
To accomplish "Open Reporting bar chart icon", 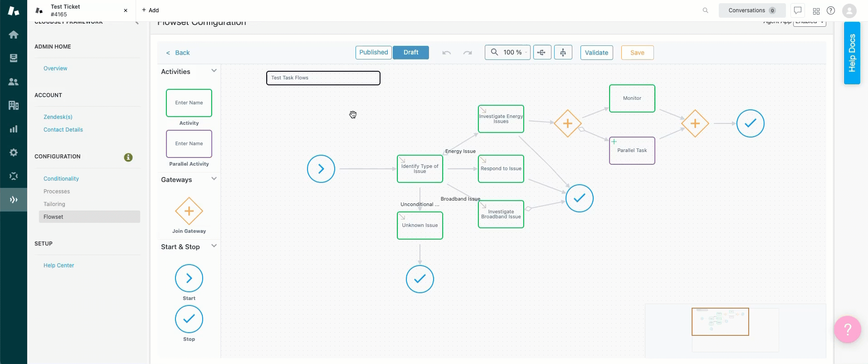I will (x=14, y=129).
